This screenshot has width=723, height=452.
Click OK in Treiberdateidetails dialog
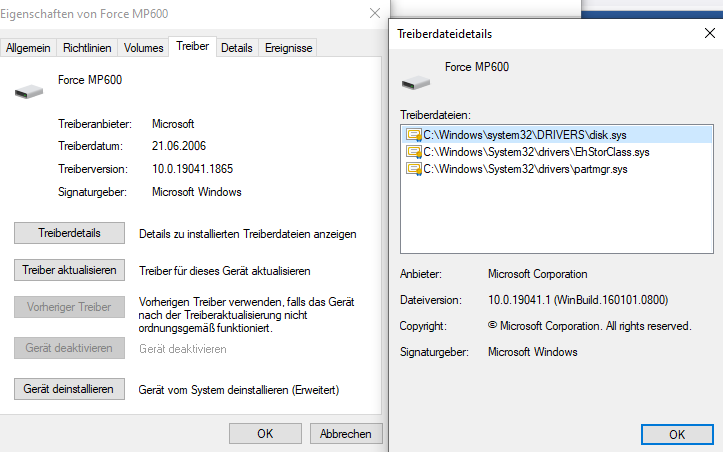[x=677, y=434]
